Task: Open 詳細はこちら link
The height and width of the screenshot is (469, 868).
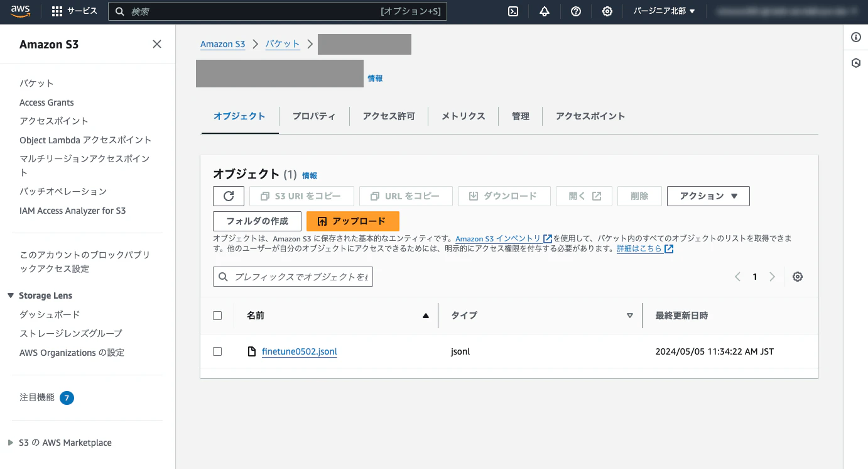Action: pos(645,249)
